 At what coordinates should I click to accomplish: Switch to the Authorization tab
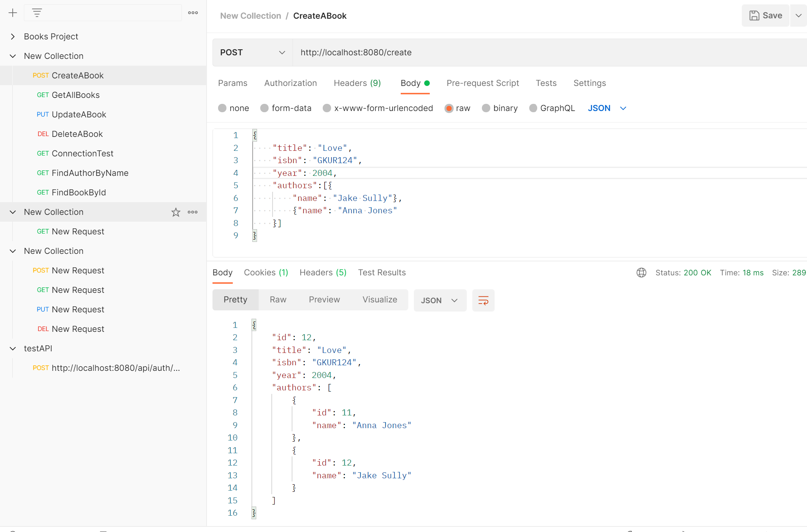click(290, 83)
